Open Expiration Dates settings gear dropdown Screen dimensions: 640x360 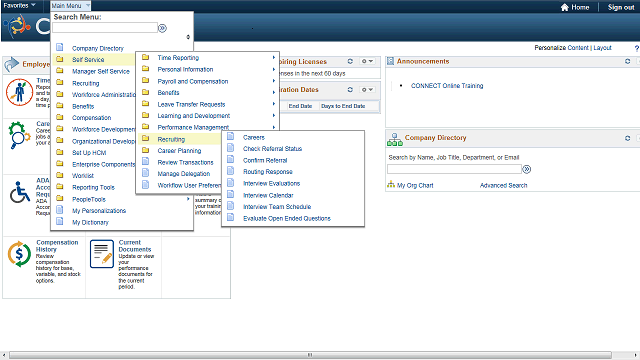point(367,89)
